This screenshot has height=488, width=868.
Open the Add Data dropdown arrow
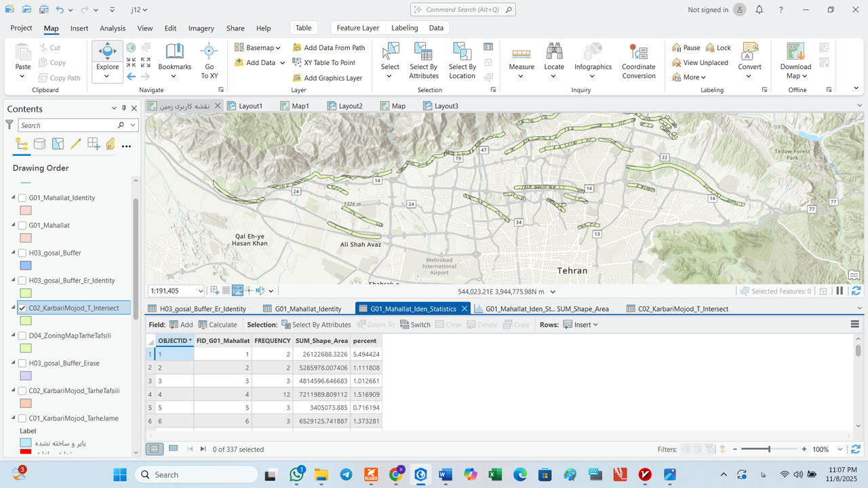tap(282, 63)
